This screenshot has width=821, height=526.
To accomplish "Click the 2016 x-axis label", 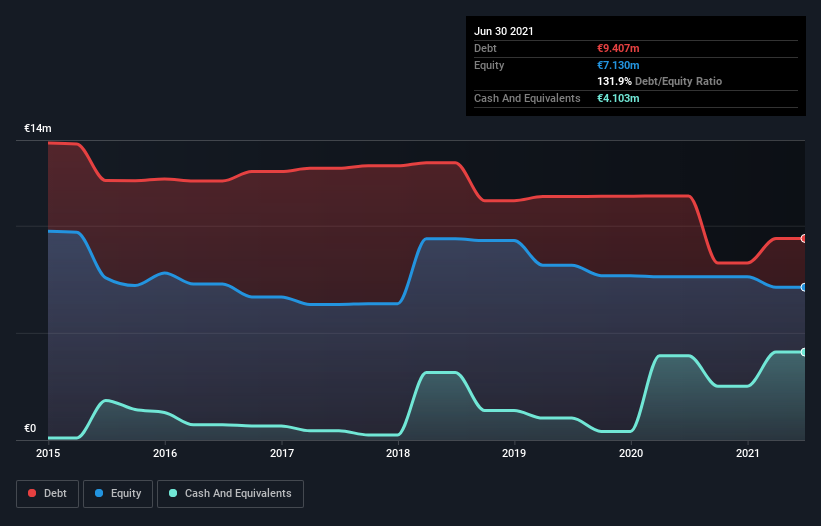I will [165, 453].
